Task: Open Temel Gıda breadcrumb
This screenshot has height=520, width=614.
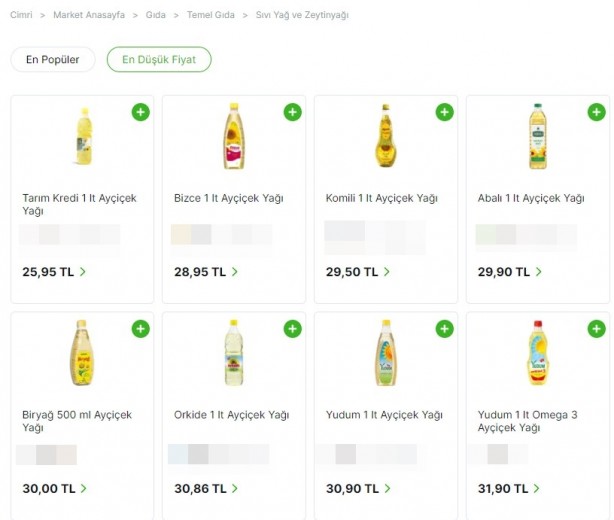Action: click(x=211, y=15)
